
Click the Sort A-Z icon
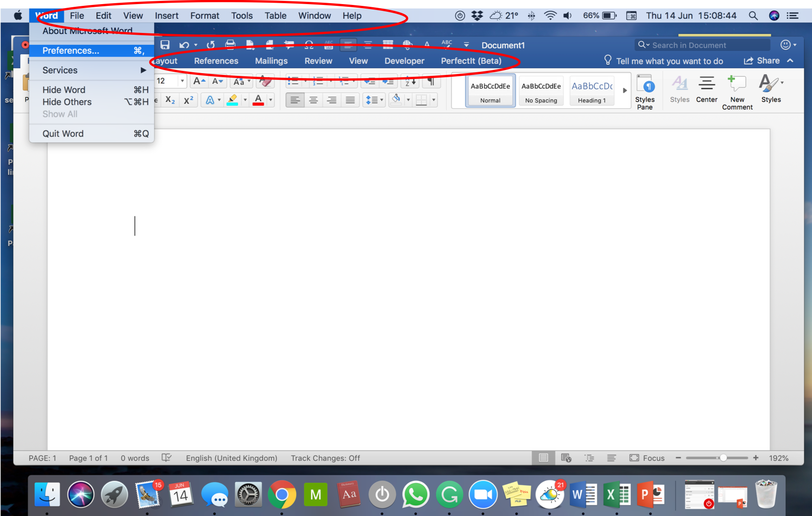pos(410,81)
